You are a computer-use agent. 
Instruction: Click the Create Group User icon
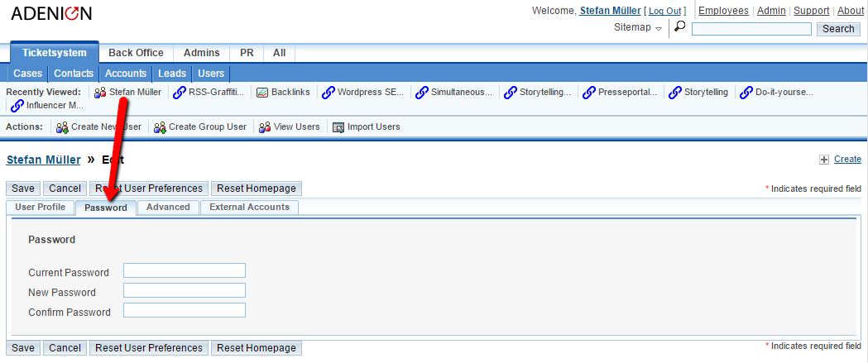tap(160, 127)
